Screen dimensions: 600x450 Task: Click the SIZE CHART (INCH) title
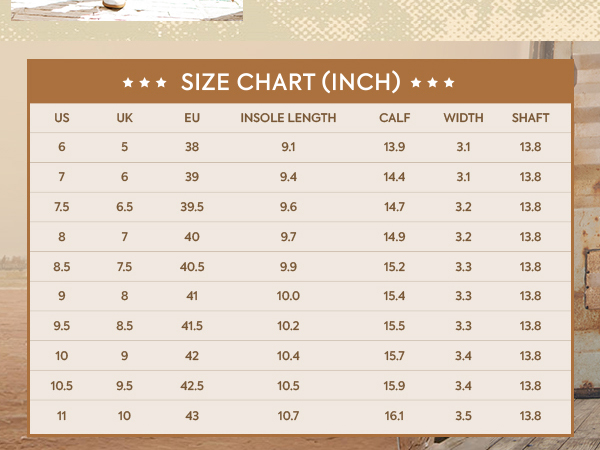(x=290, y=82)
